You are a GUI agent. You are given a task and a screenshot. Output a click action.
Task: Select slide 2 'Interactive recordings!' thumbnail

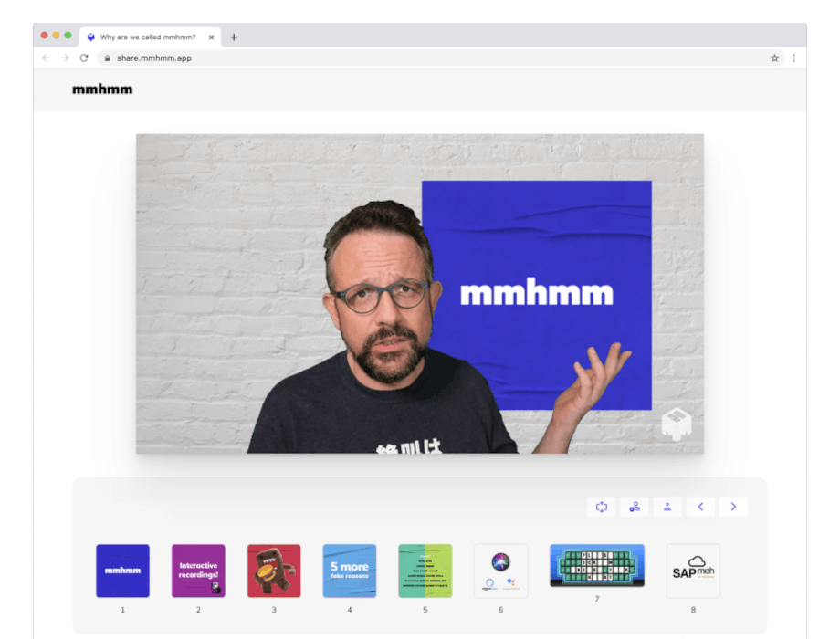pyautogui.click(x=198, y=571)
